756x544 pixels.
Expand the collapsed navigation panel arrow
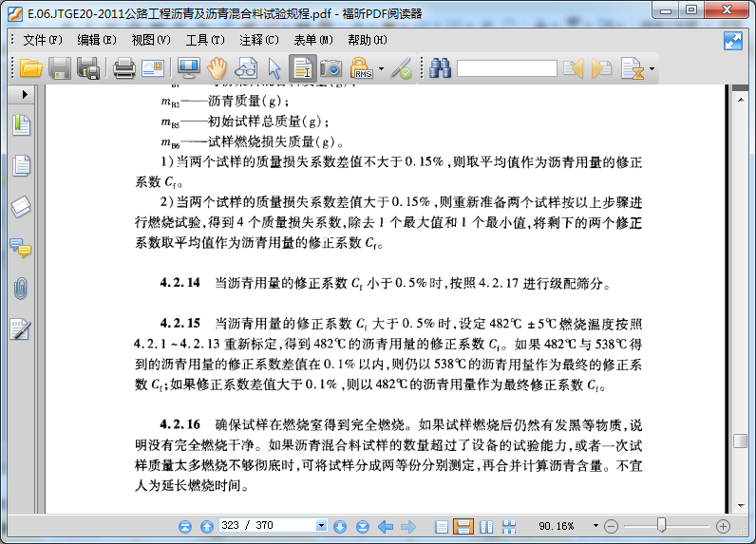(25, 94)
